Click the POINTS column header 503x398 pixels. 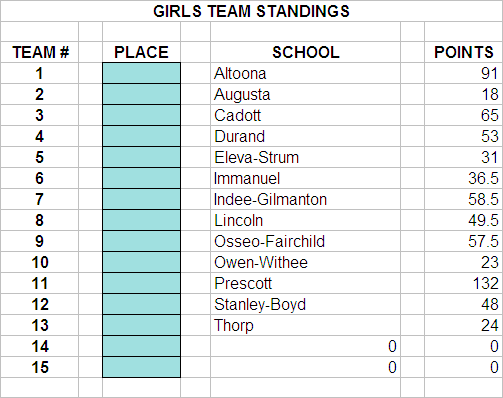pyautogui.click(x=463, y=52)
